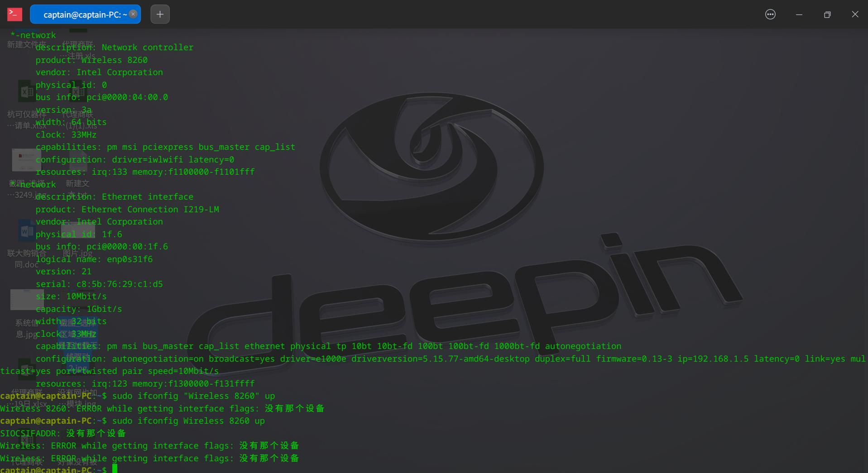Click 'bus info: pci@0000:00:1f.6' line
The width and height of the screenshot is (868, 473).
(x=102, y=247)
